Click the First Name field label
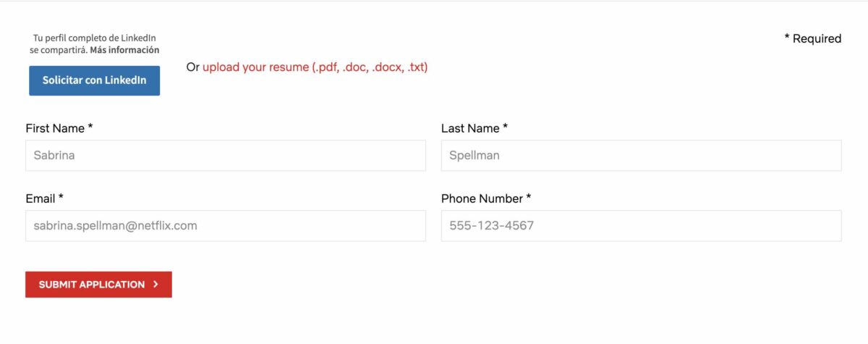The image size is (868, 344). point(55,128)
